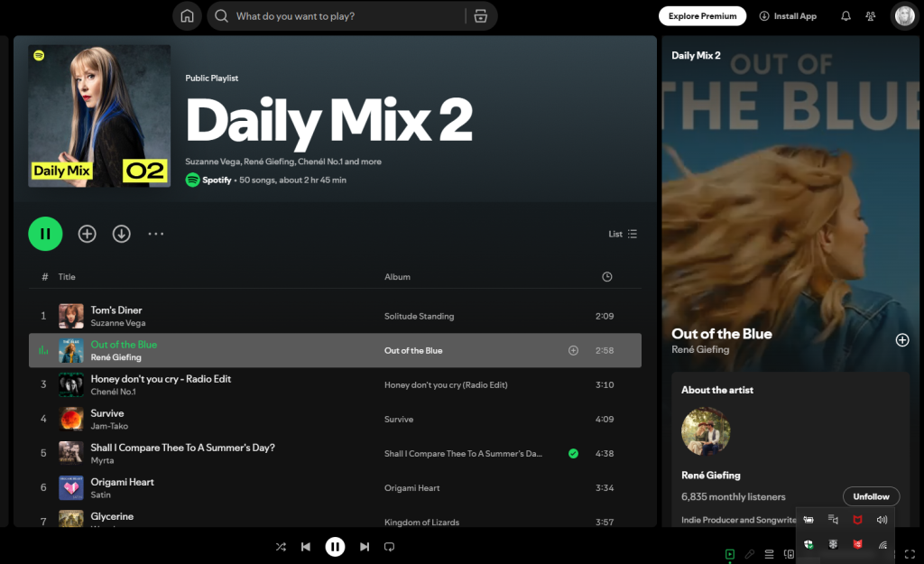Enter full screen mode

pos(910,554)
